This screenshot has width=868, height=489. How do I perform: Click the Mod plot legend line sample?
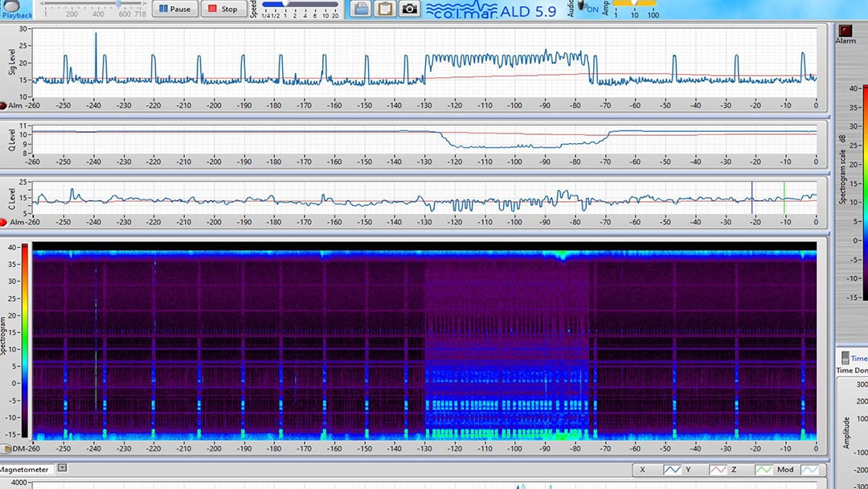(812, 470)
